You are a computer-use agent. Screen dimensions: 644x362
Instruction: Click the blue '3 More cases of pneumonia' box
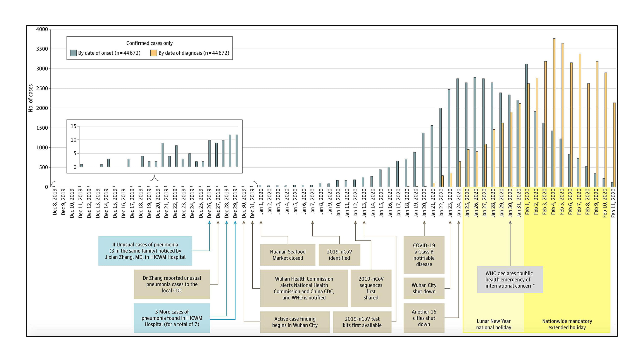(x=172, y=318)
